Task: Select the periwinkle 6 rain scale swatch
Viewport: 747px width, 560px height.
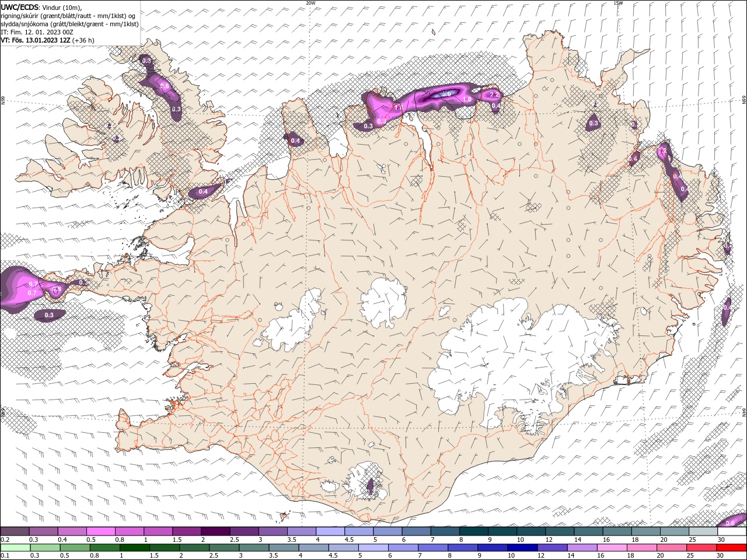Action: pos(403,548)
